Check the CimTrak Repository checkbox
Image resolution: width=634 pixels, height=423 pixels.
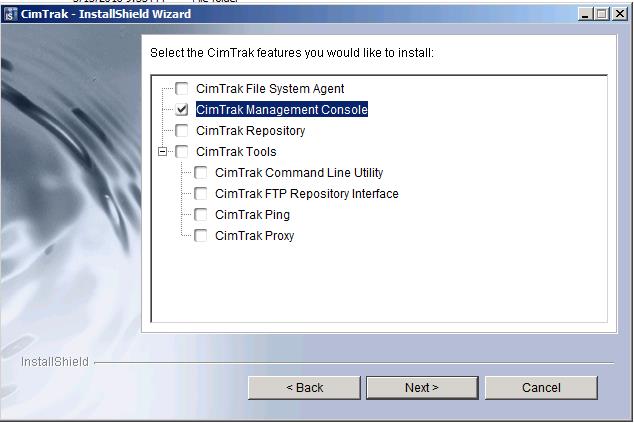pyautogui.click(x=182, y=131)
